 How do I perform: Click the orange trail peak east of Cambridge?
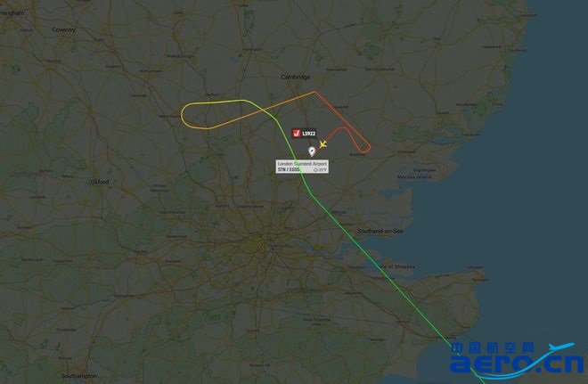pyautogui.click(x=314, y=92)
